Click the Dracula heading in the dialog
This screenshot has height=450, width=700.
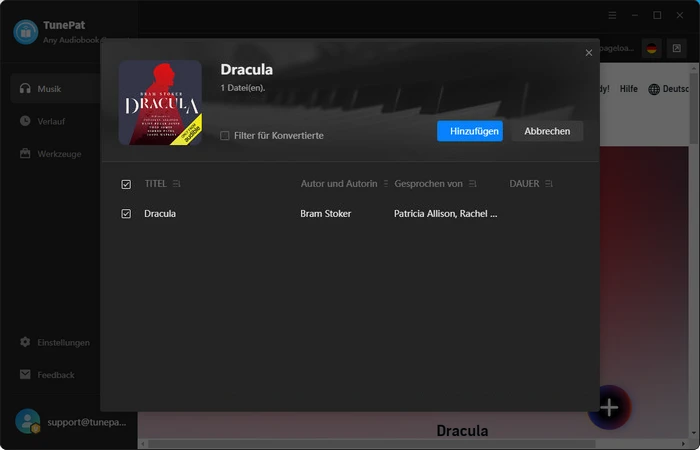click(x=246, y=70)
